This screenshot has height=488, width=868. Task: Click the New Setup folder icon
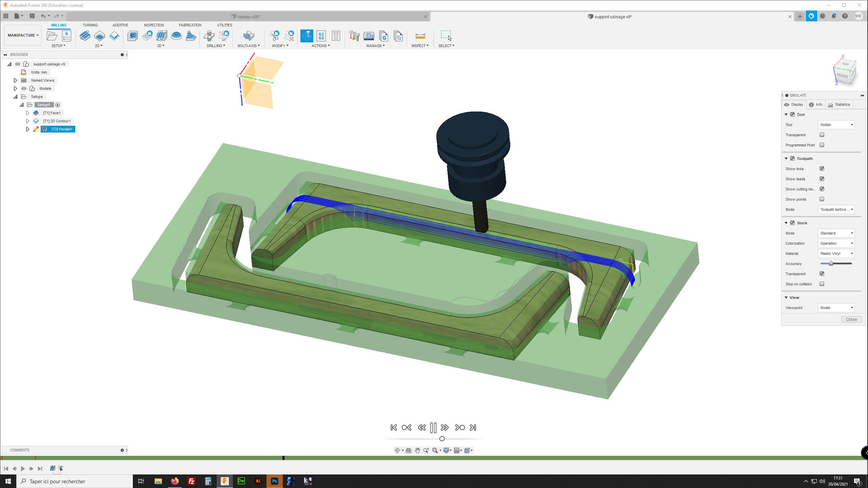(x=52, y=36)
